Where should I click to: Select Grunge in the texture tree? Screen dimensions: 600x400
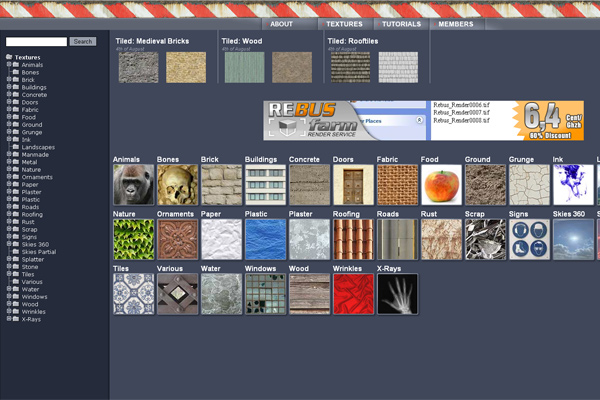point(32,132)
